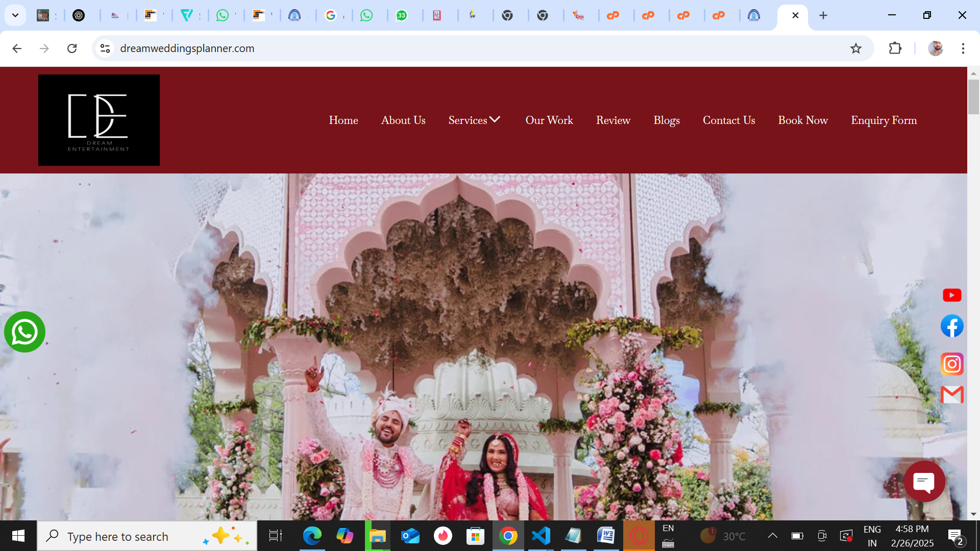The width and height of the screenshot is (980, 551).
Task: Expand the tab search dropdown
Action: (15, 15)
